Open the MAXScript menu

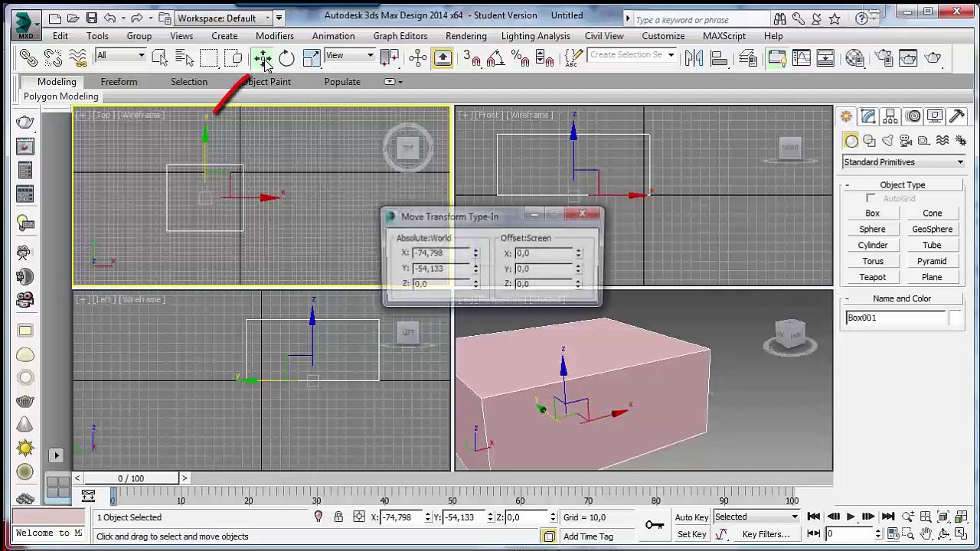(724, 36)
